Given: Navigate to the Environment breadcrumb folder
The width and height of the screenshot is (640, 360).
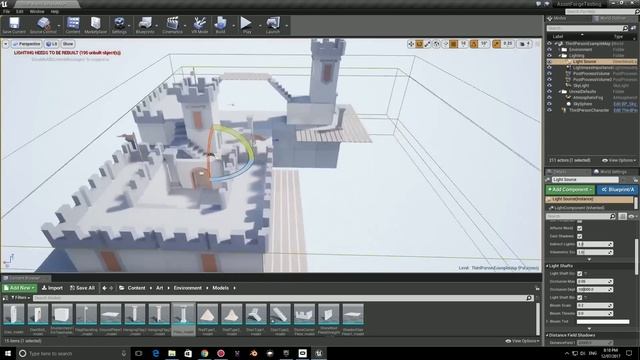Looking at the screenshot, I should [187, 288].
